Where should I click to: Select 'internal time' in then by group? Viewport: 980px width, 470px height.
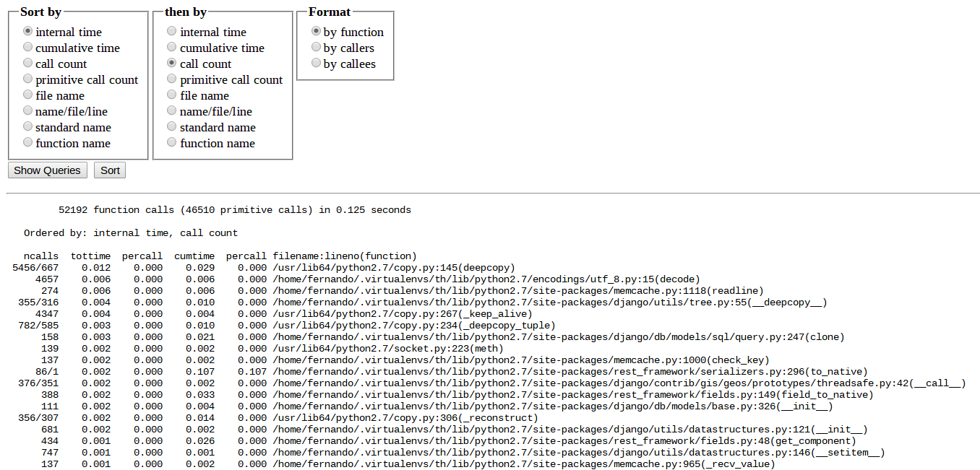pyautogui.click(x=172, y=31)
